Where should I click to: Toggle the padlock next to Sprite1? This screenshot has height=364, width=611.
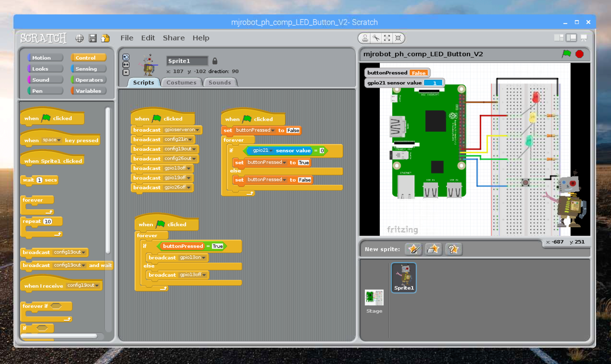[215, 61]
